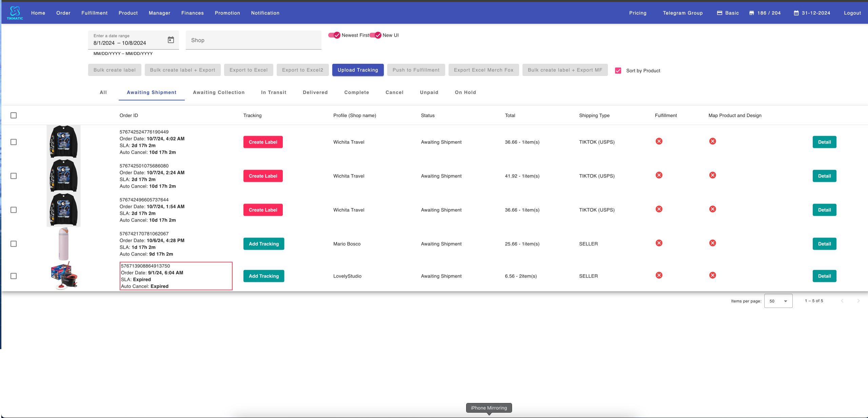
Task: Open the Fulfillment menu in navbar
Action: pos(94,13)
